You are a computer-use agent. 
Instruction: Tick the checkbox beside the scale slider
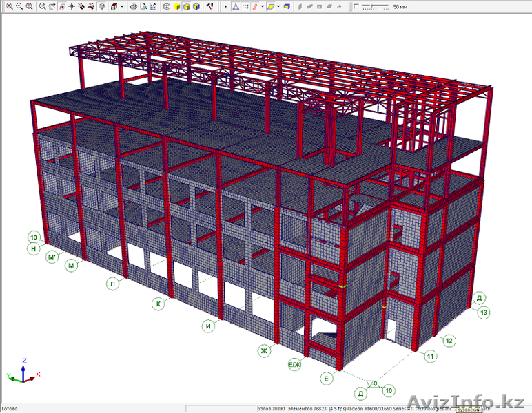pos(356,6)
